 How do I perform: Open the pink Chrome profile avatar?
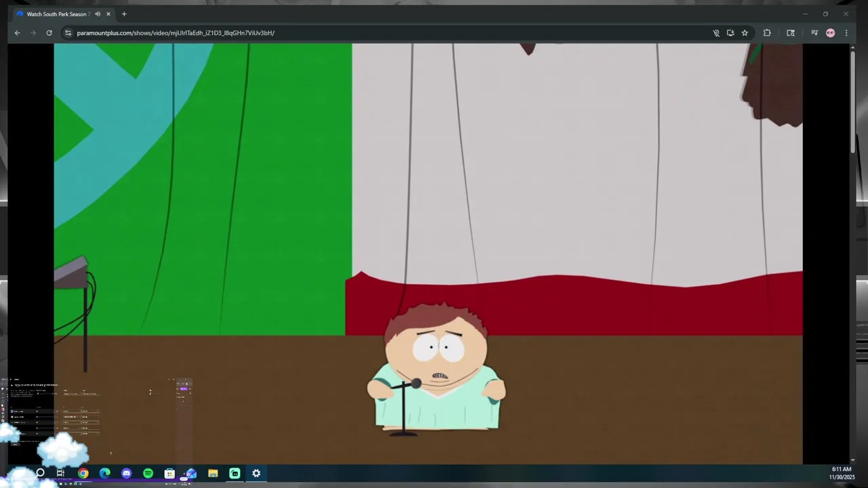tap(830, 33)
